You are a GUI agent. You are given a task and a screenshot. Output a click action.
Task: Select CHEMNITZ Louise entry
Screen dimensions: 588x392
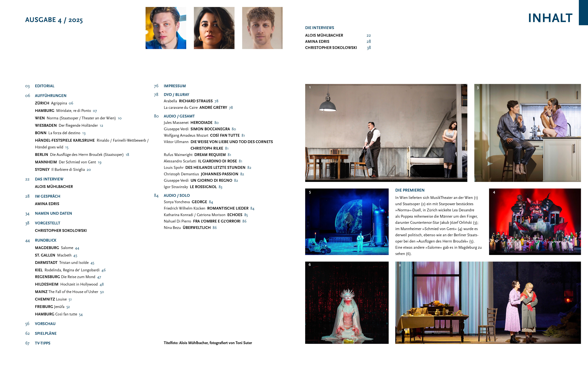[53, 300]
